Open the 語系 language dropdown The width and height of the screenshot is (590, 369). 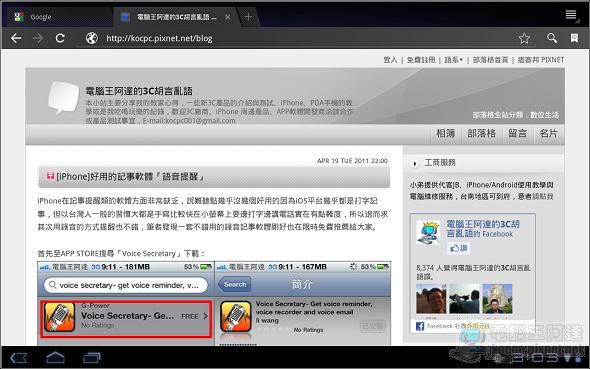[453, 60]
